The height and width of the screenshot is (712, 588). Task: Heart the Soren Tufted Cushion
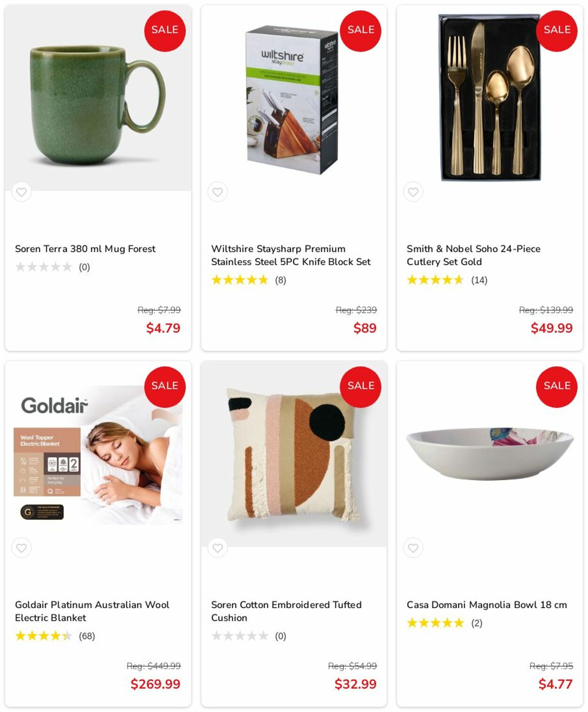[217, 548]
